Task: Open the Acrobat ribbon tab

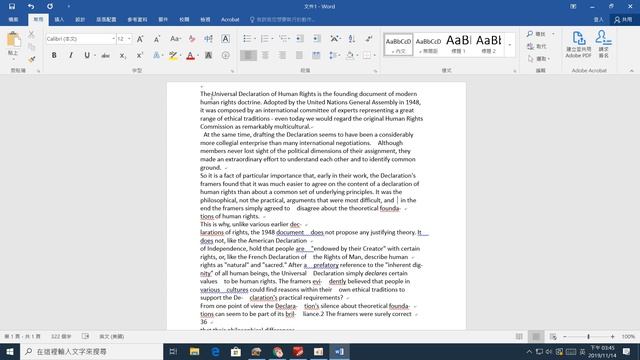Action: [x=230, y=19]
